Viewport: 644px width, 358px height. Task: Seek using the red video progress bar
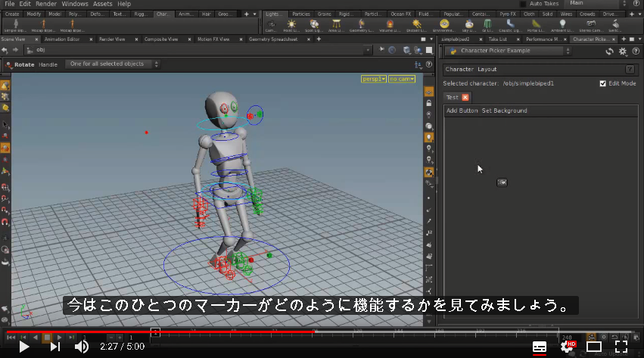click(160, 332)
